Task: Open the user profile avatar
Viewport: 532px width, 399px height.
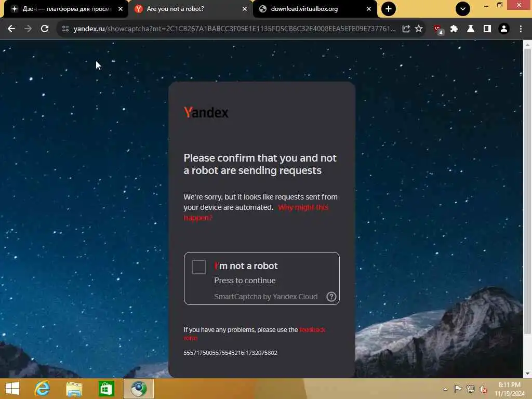Action: pyautogui.click(x=504, y=29)
